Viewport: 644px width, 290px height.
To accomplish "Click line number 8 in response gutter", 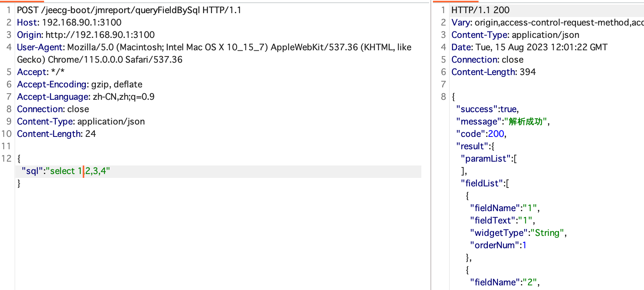I will tap(443, 97).
